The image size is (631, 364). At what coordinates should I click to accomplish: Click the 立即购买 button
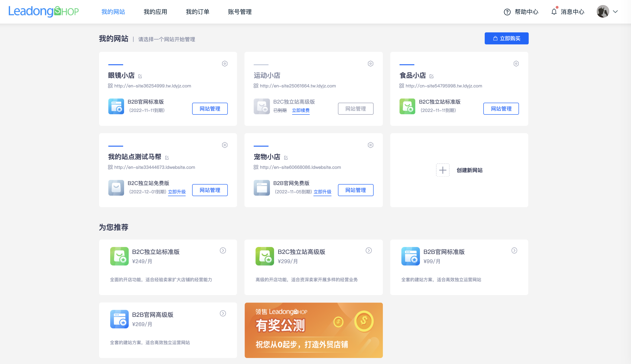[506, 38]
